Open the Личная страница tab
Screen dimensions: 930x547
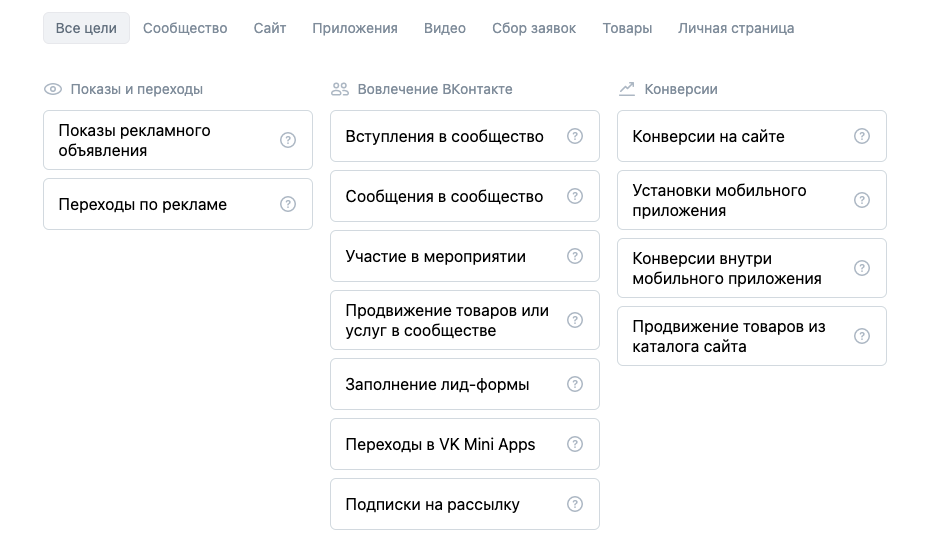736,28
